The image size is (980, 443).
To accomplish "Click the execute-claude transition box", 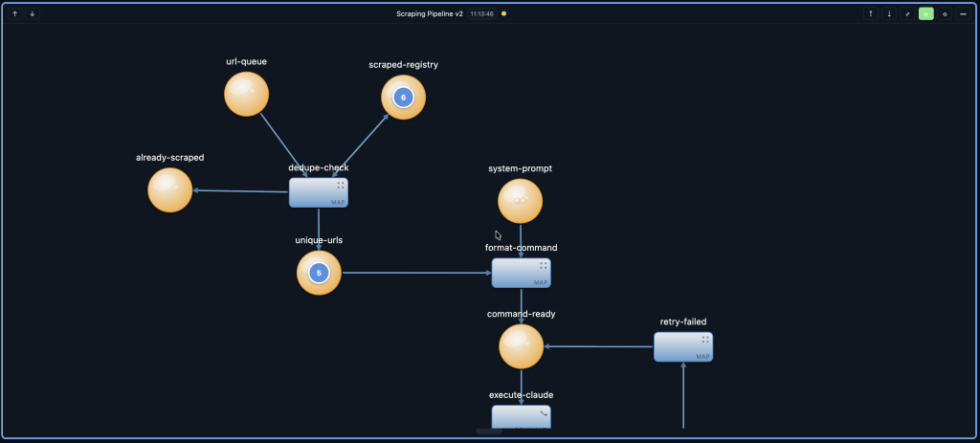I will (521, 416).
